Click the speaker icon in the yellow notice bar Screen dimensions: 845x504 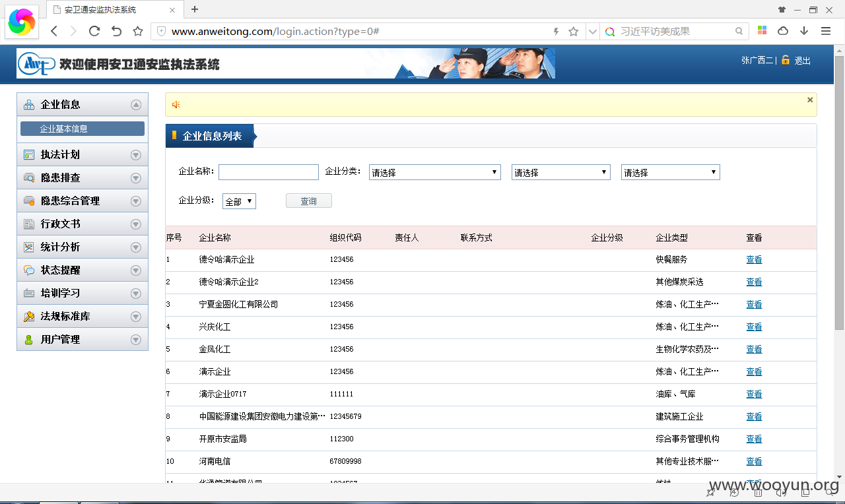tap(176, 105)
